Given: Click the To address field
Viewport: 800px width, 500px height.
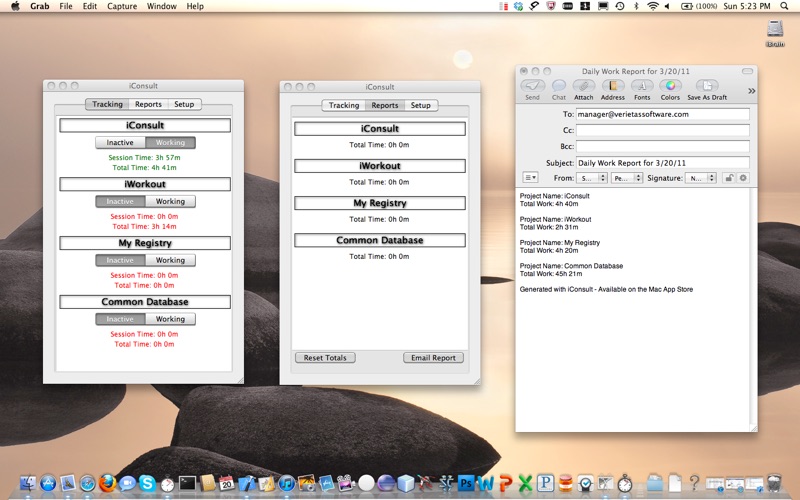Looking at the screenshot, I should pos(662,114).
